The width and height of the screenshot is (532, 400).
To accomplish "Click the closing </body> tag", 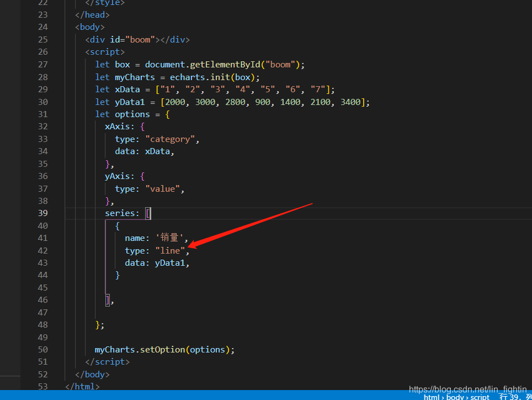I will click(x=92, y=375).
